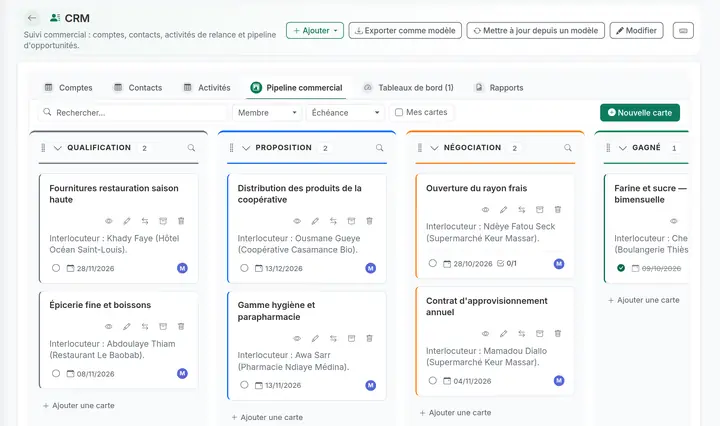The height and width of the screenshot is (426, 720).
Task: Open the Rapports tab
Action: click(x=499, y=88)
